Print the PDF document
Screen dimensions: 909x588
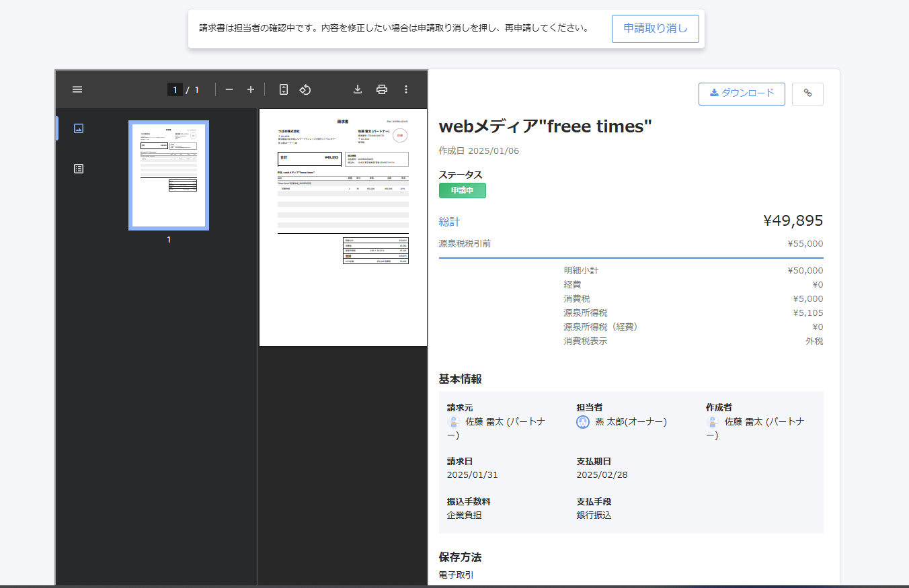(x=382, y=89)
